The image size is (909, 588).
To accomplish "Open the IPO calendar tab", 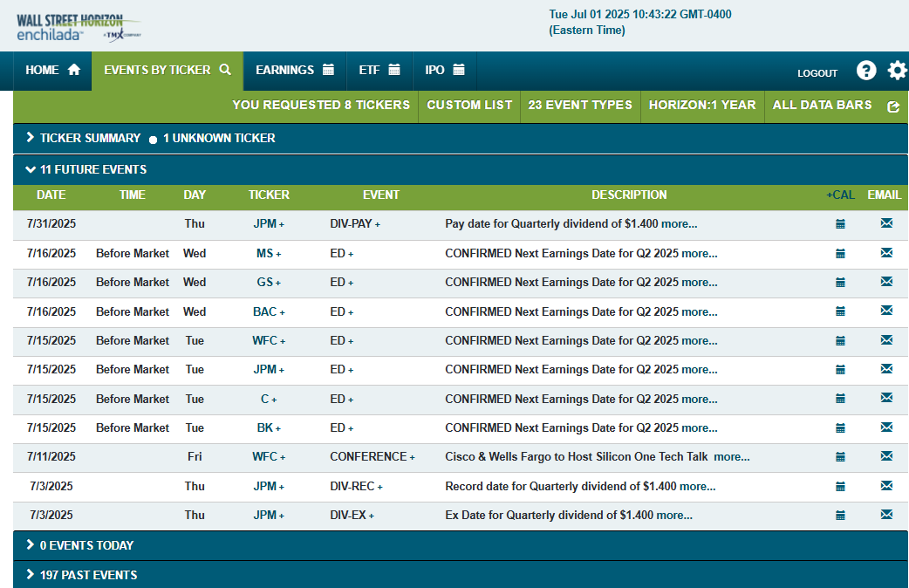I will pyautogui.click(x=445, y=70).
